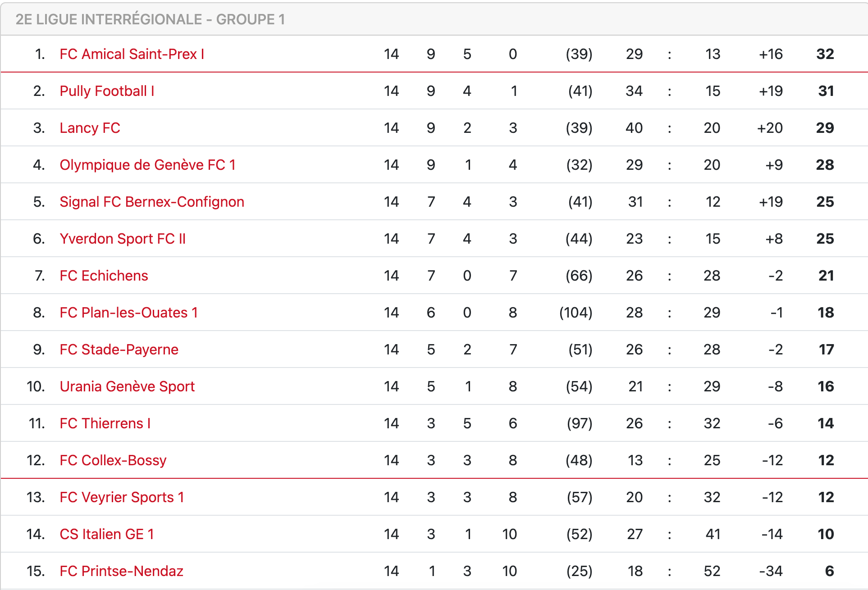Viewport: 868px width, 590px height.
Task: Click the Pully Football I link
Action: pyautogui.click(x=107, y=91)
